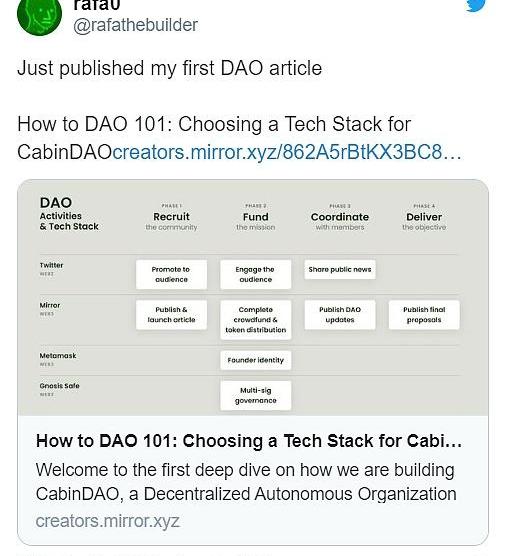Click the card title How to DAO 101
Image resolution: width=507 pixels, height=556 pixels.
(x=249, y=441)
